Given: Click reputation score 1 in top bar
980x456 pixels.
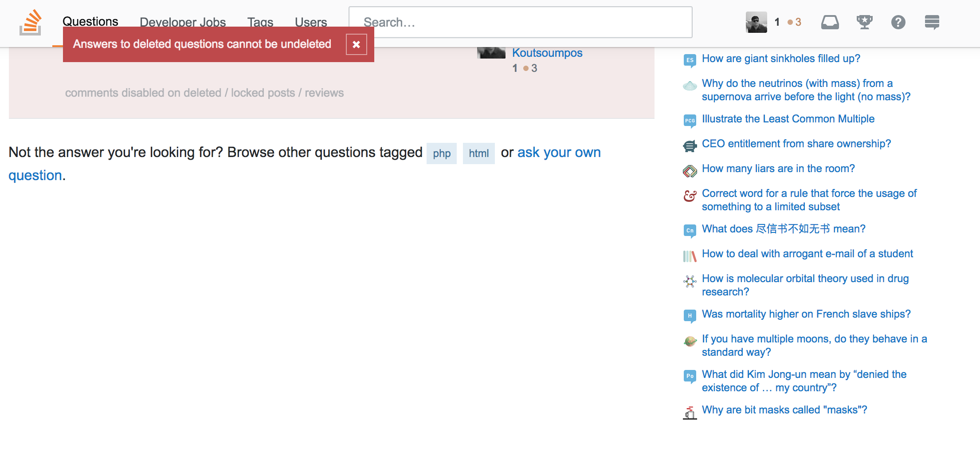Looking at the screenshot, I should pyautogui.click(x=777, y=22).
